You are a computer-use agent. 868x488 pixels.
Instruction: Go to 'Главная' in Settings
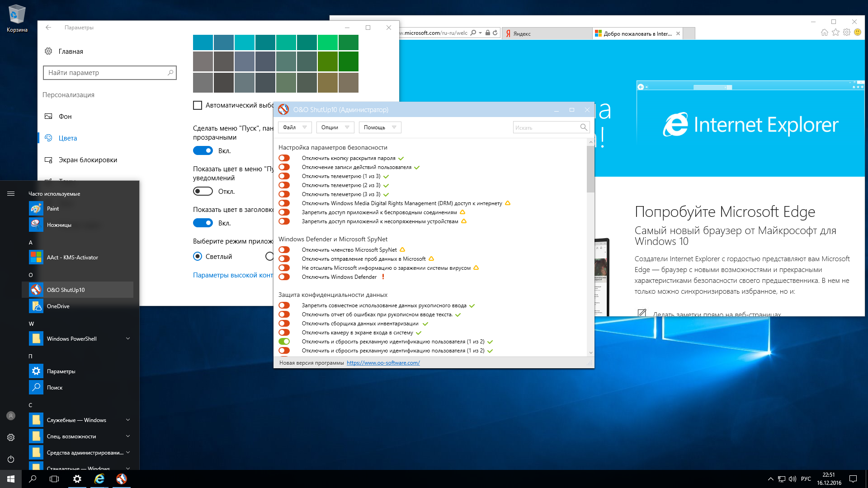(64, 52)
